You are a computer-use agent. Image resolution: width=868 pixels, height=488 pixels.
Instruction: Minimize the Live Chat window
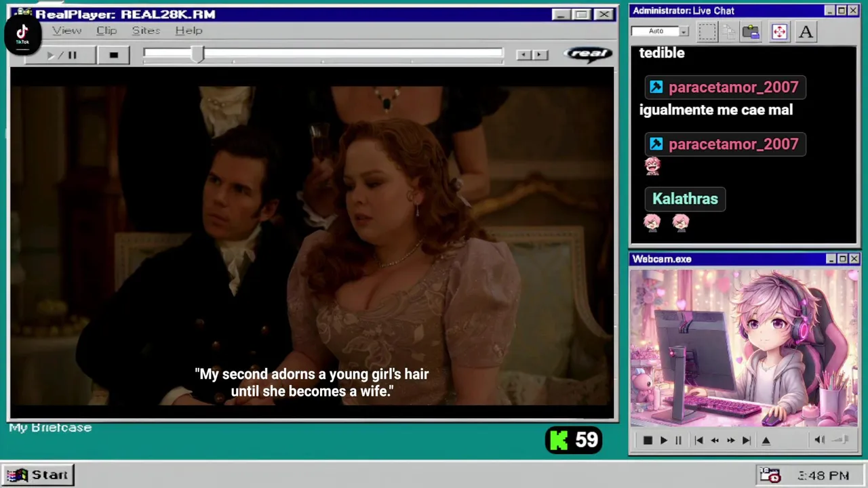(x=830, y=11)
